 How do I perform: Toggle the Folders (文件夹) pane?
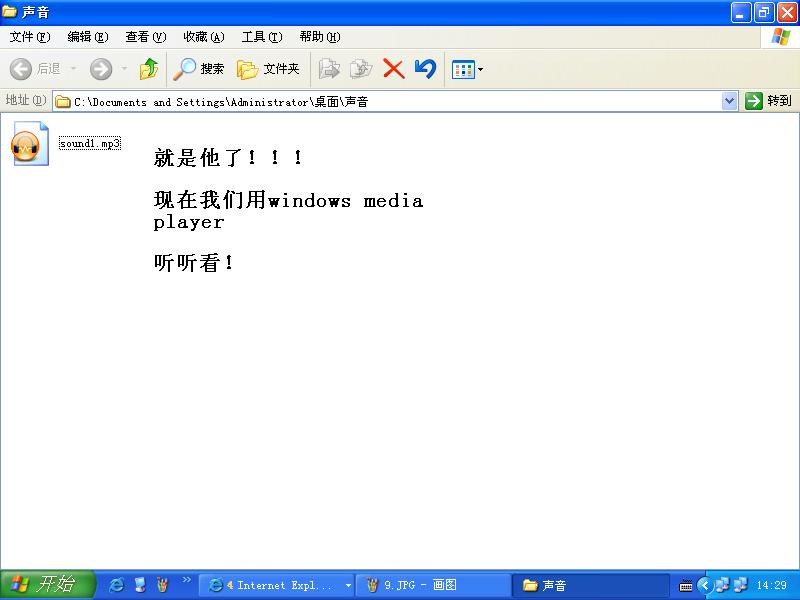click(268, 69)
